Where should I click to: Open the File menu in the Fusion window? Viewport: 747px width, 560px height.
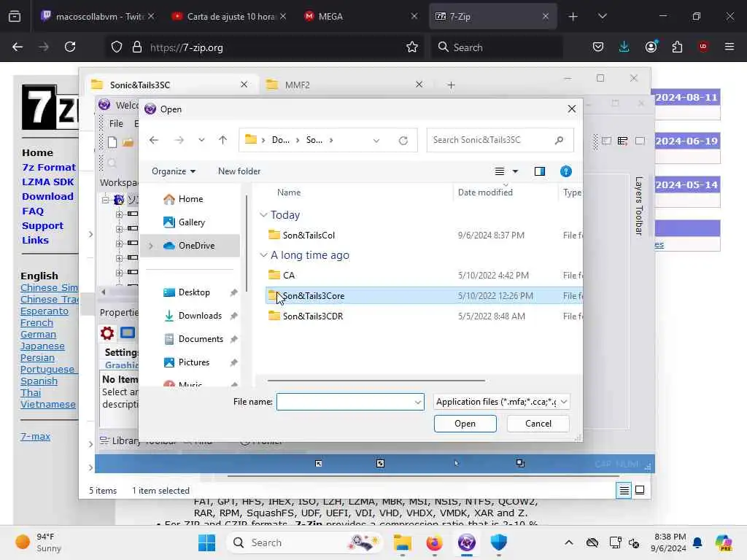(x=116, y=124)
